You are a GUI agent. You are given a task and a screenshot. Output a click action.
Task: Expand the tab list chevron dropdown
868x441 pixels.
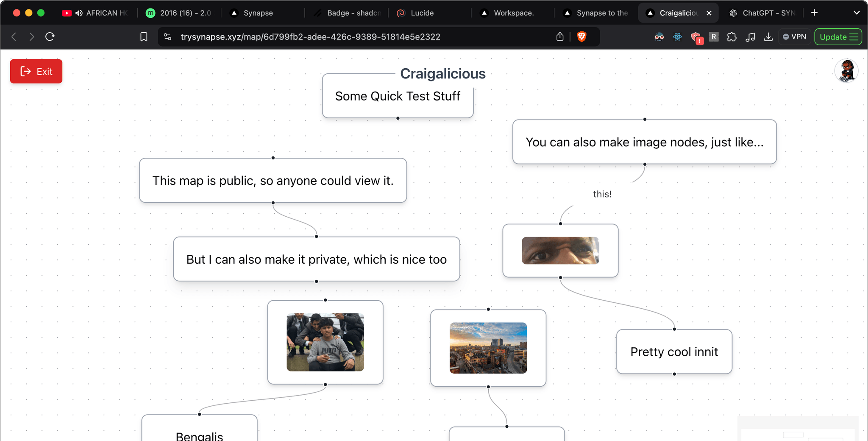pos(857,13)
